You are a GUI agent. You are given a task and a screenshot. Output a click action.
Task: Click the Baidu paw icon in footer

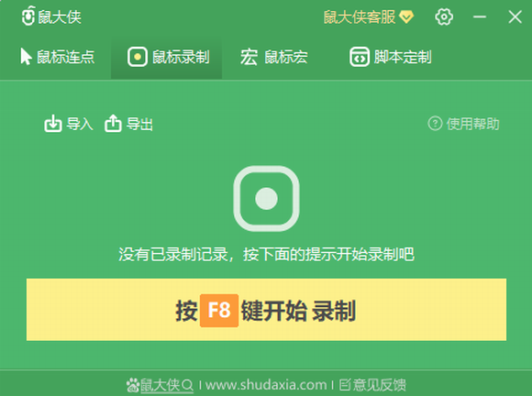(x=133, y=385)
